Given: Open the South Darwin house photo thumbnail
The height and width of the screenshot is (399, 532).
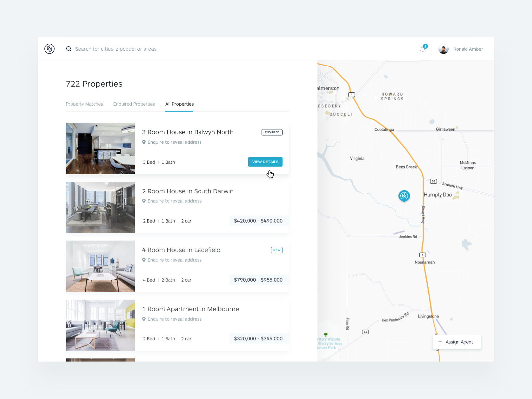Looking at the screenshot, I should 100,207.
